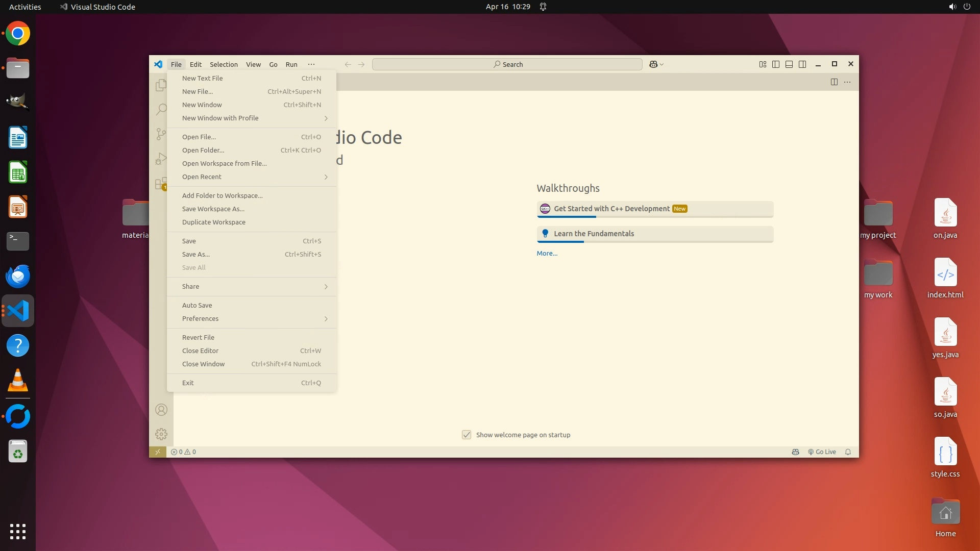
Task: Click the Manage gear icon
Action: (161, 434)
